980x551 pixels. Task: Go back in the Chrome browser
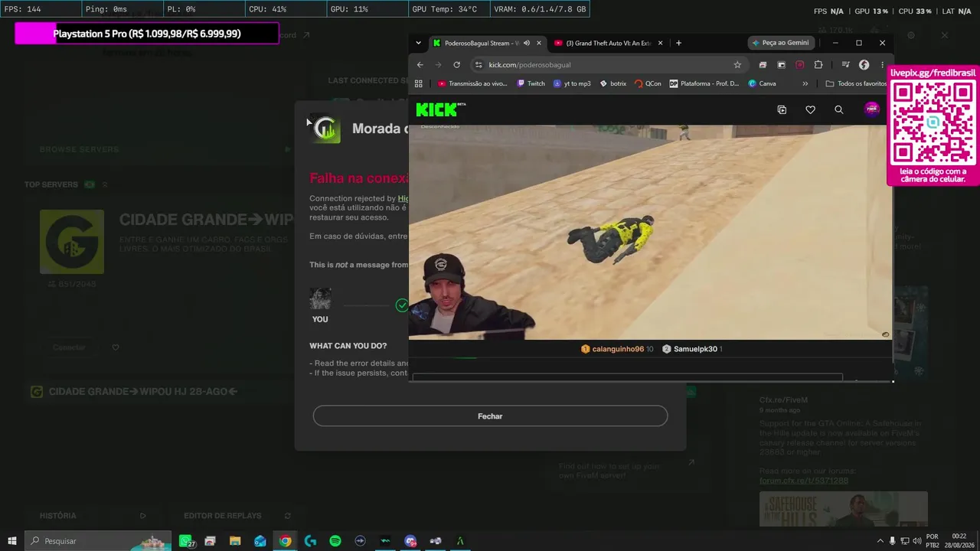(x=420, y=65)
